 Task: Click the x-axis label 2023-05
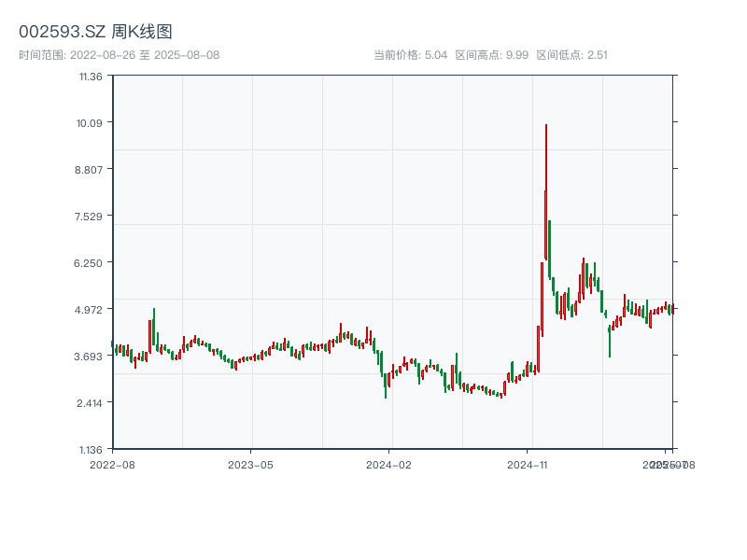tap(250, 465)
